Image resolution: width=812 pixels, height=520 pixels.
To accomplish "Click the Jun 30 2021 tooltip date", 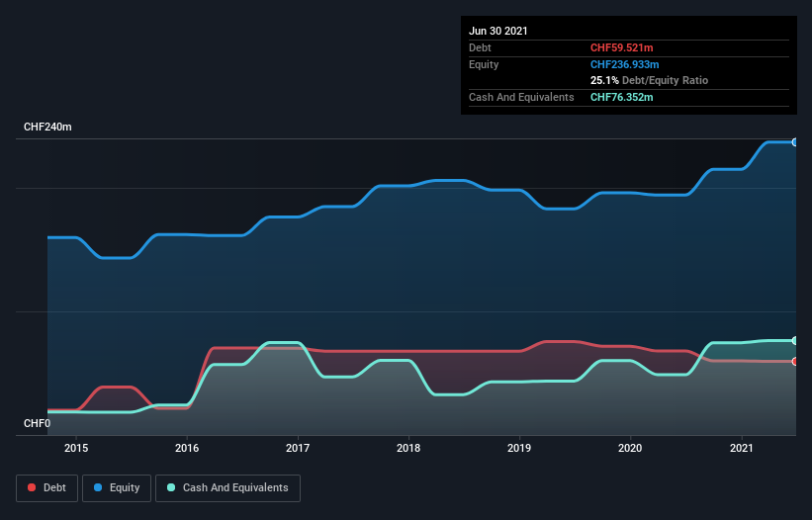I will click(x=498, y=31).
